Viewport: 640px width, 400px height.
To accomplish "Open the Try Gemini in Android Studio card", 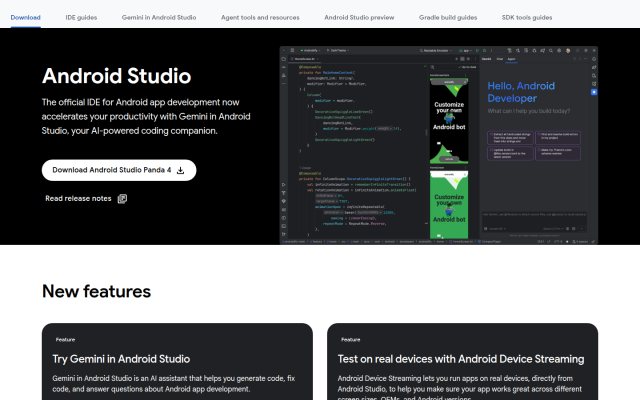I will click(x=177, y=362).
